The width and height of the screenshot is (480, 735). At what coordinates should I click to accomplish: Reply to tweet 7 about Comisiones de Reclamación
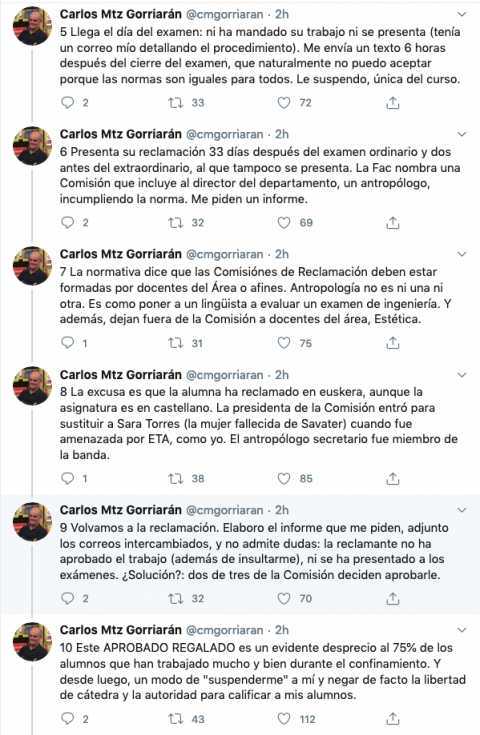(x=68, y=343)
